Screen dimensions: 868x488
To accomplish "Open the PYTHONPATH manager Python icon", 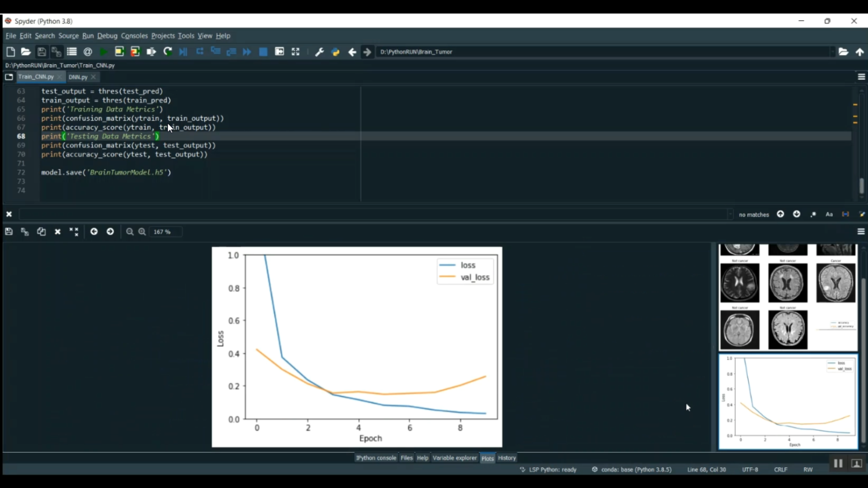I will pyautogui.click(x=335, y=52).
